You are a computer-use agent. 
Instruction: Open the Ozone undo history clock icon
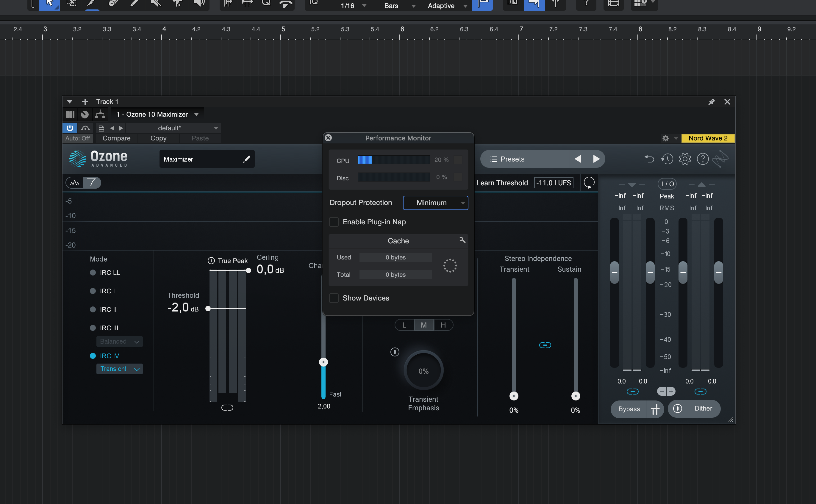tap(667, 159)
